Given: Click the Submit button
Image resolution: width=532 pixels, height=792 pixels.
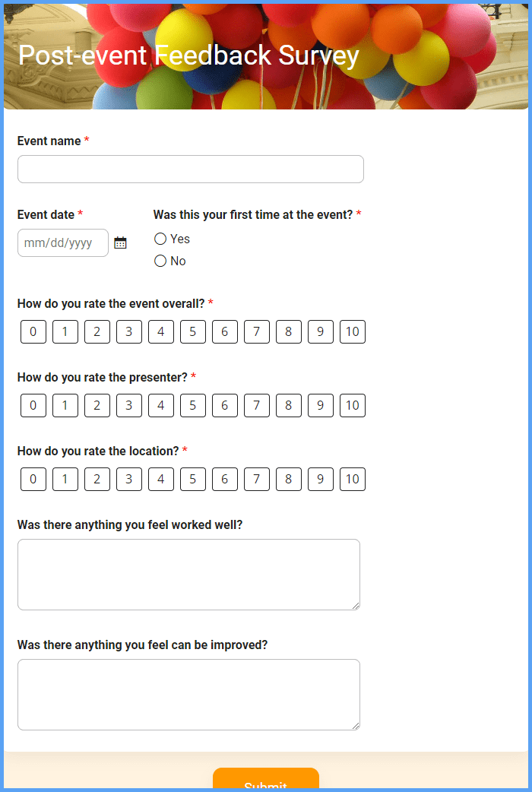Looking at the screenshot, I should pos(265,783).
